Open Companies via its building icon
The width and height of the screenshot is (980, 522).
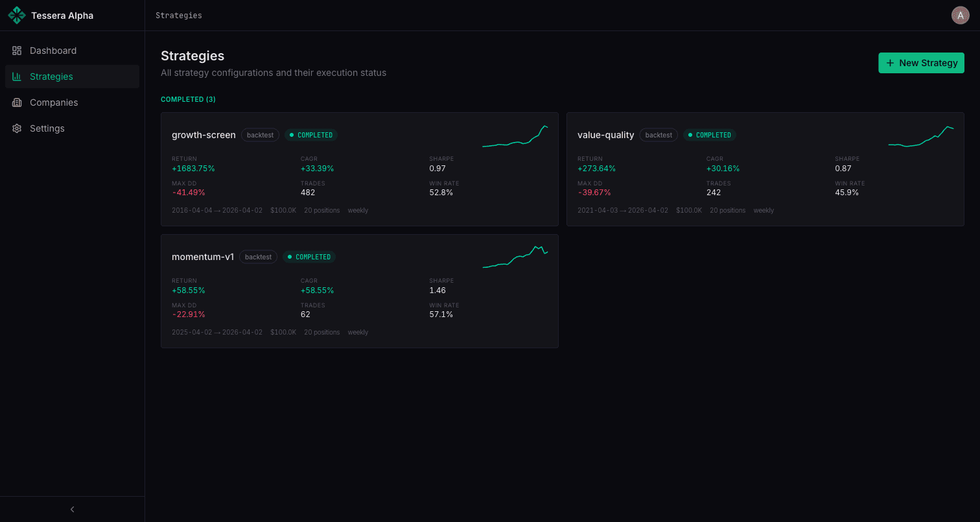tap(17, 102)
